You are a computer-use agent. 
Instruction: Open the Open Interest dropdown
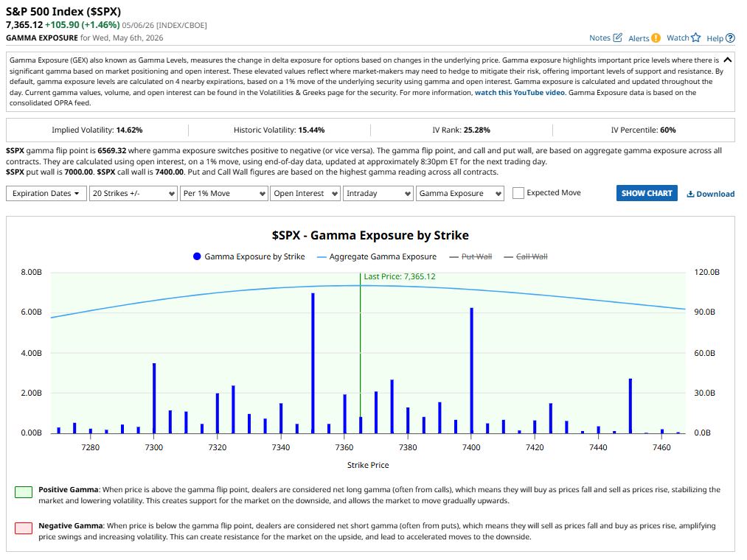click(x=305, y=193)
